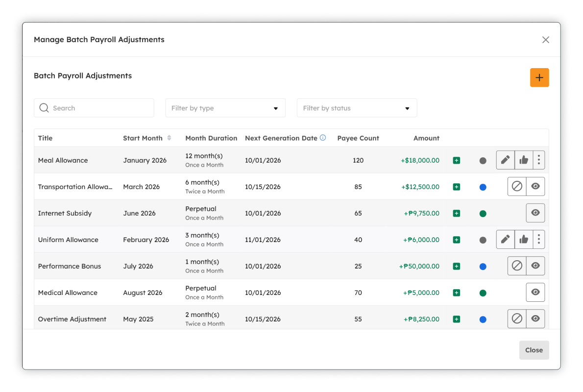
Task: Open the Filter by status dropdown
Action: [357, 108]
